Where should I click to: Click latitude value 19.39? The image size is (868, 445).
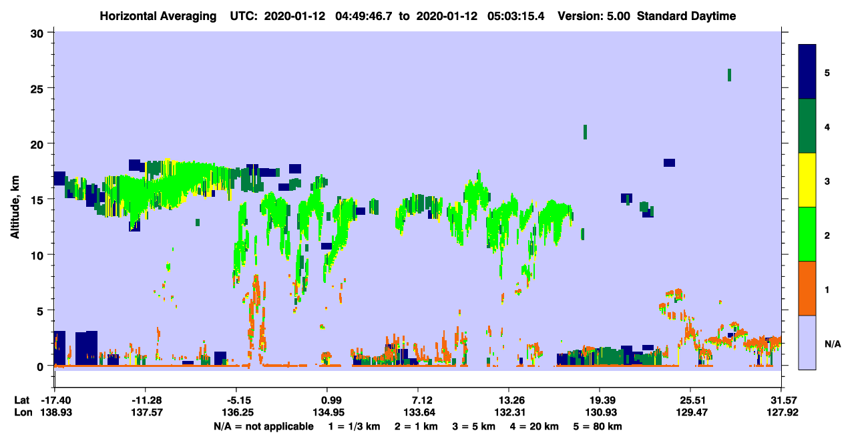click(600, 400)
